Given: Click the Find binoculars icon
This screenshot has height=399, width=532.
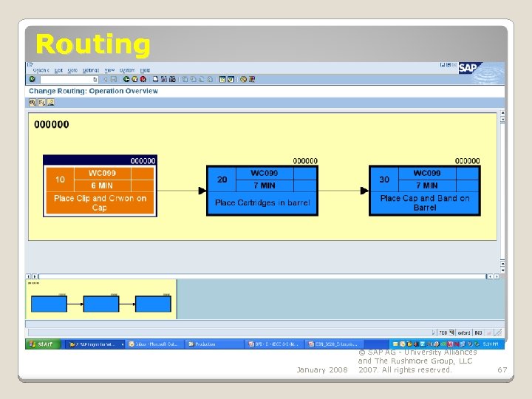Looking at the screenshot, I should 164,79.
